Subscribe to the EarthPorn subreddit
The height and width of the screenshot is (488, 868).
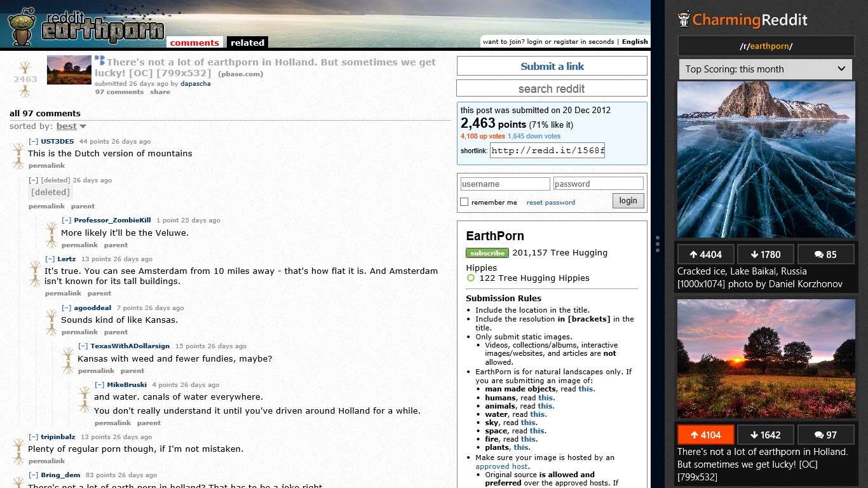pos(487,252)
